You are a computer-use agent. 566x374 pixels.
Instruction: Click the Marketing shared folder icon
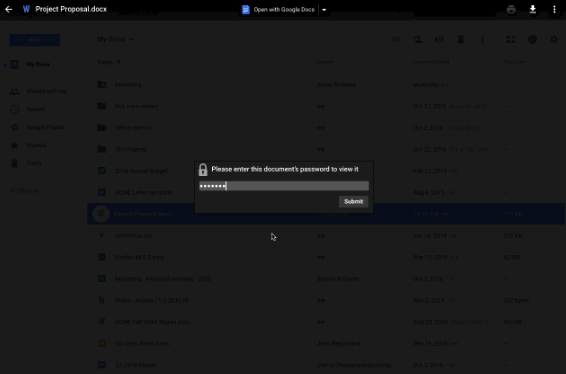point(102,84)
